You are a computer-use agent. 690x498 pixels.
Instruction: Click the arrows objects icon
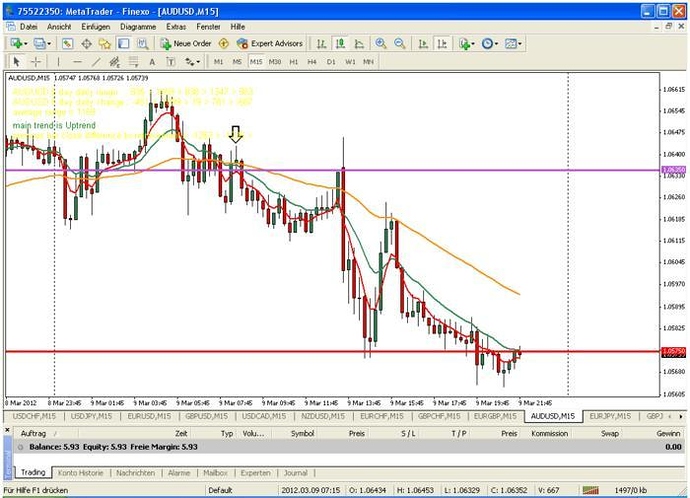(190, 62)
